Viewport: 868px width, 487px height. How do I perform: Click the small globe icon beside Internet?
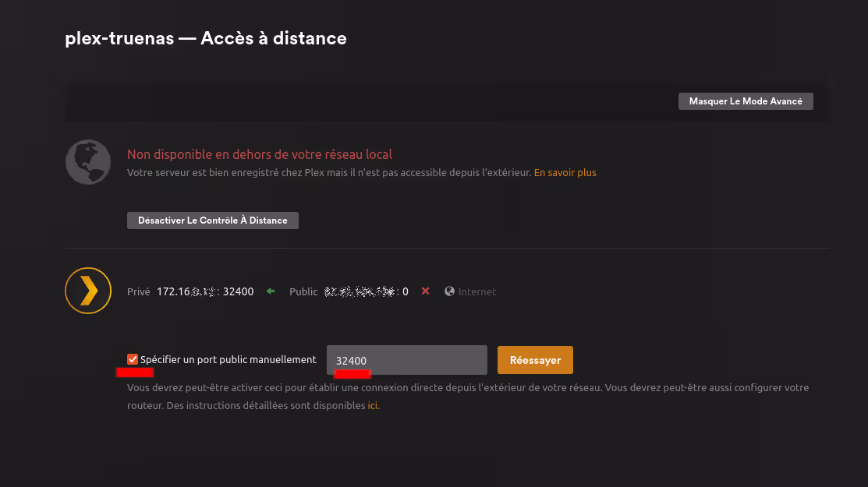point(449,291)
